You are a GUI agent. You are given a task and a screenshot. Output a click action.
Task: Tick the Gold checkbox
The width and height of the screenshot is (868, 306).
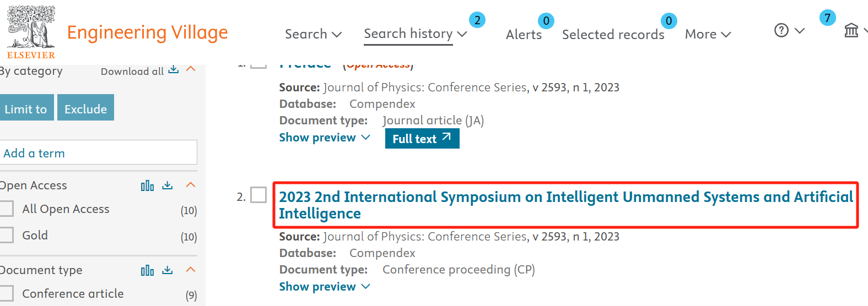click(6, 235)
